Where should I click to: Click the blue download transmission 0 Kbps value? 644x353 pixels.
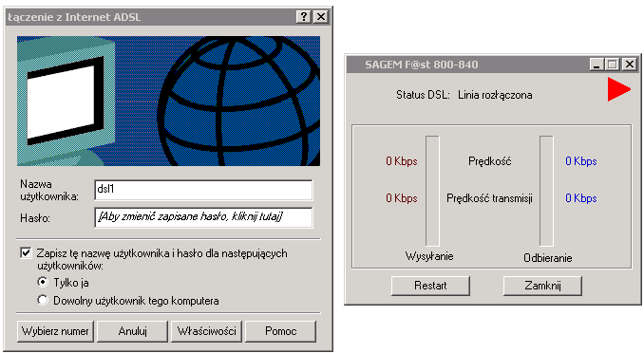pos(581,198)
